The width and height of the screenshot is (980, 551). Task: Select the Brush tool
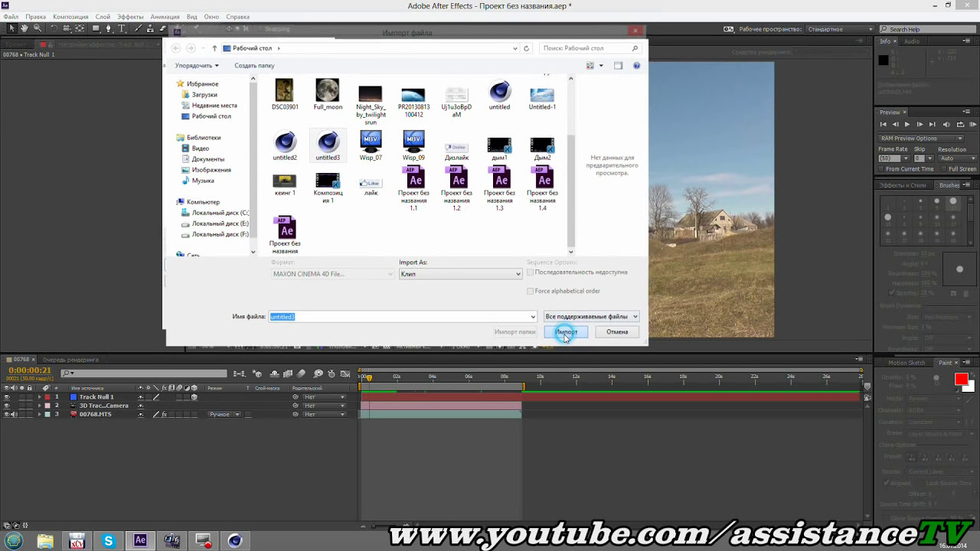pyautogui.click(x=138, y=28)
